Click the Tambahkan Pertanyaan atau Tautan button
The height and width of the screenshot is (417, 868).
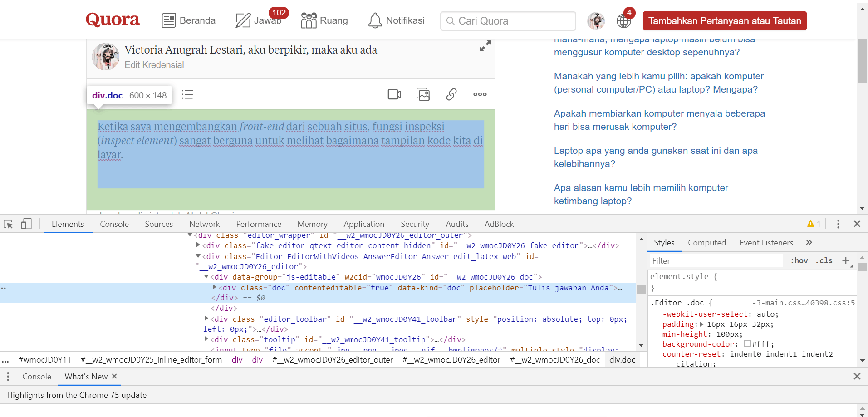point(724,20)
